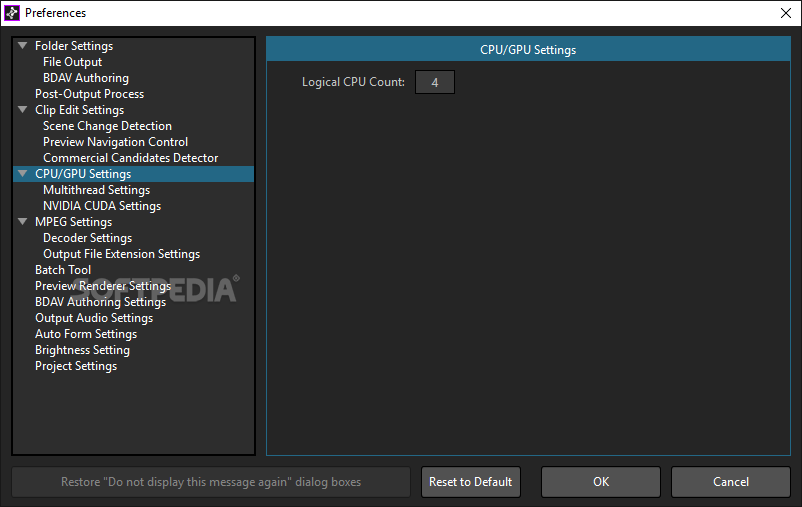802x507 pixels.
Task: Open Scene Change Detection settings
Action: coord(107,126)
